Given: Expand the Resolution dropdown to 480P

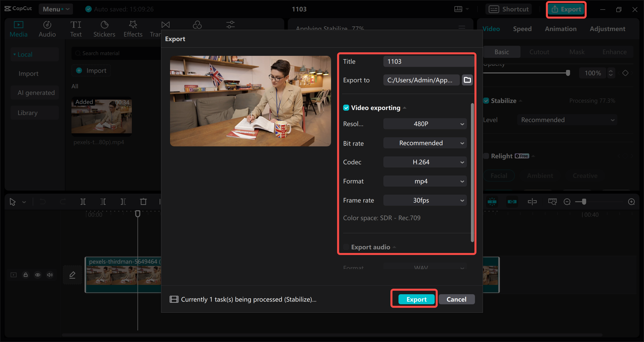Looking at the screenshot, I should point(424,124).
